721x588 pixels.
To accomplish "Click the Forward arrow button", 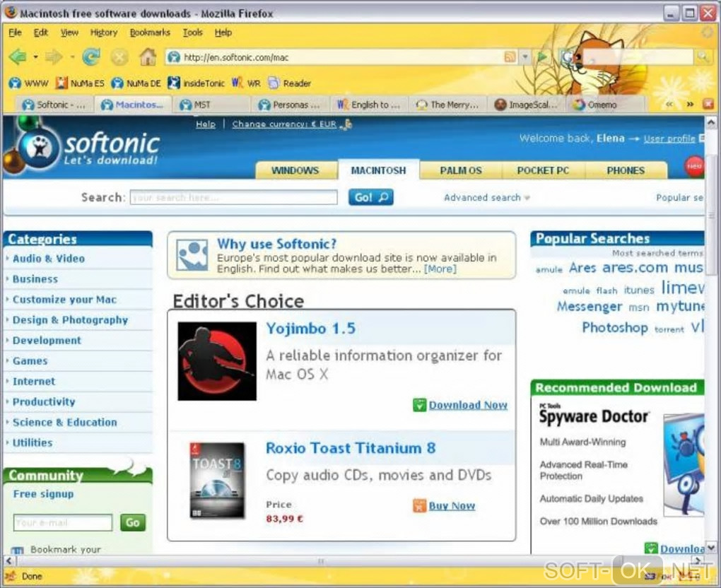I will pyautogui.click(x=53, y=57).
